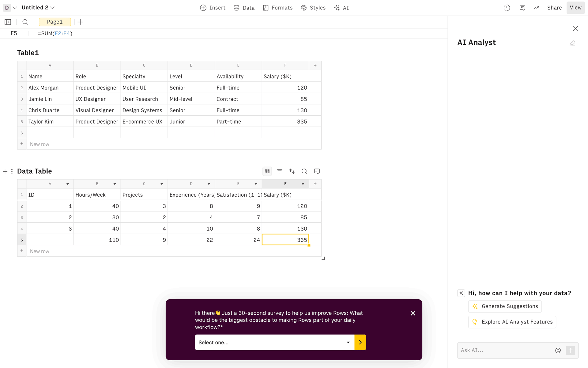Open the survey 'Select one...' dropdown
588x368 pixels.
pos(275,342)
